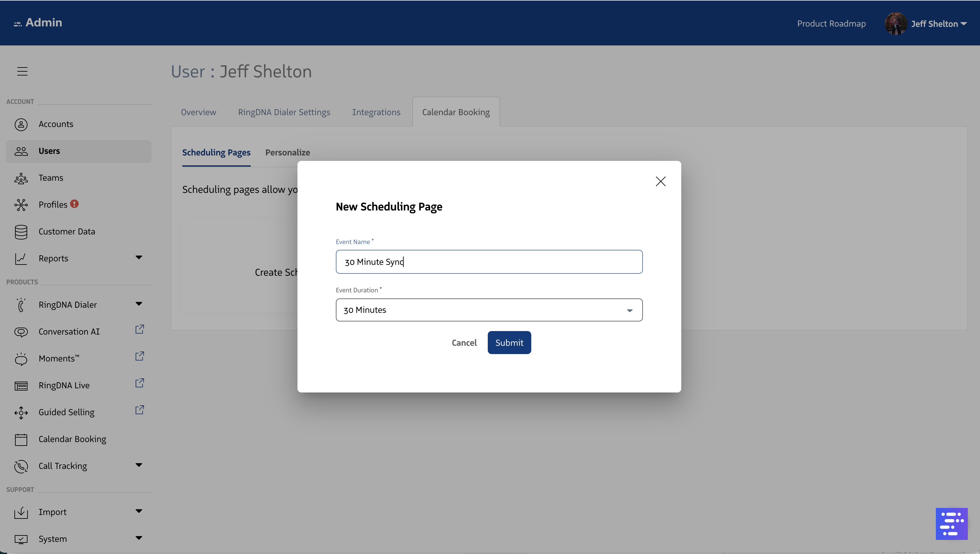Click the Calendar Booking sidebar icon
980x554 pixels.
click(x=21, y=439)
